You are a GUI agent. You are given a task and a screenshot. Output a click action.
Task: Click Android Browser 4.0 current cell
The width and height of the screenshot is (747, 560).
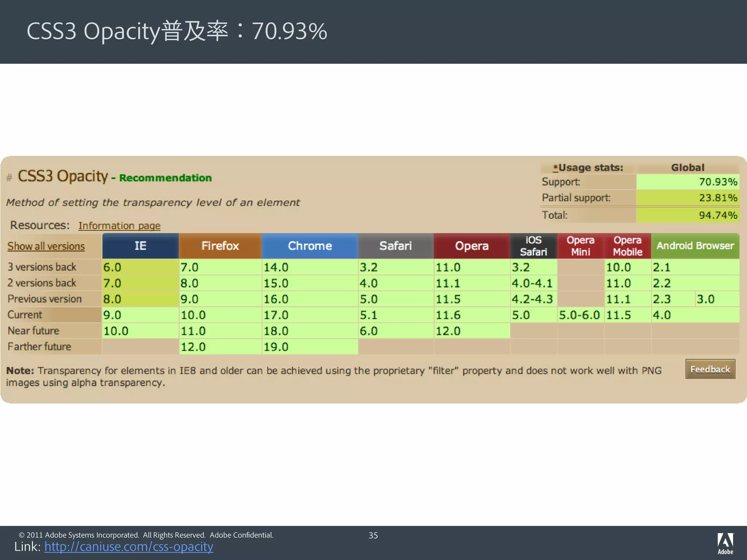coord(695,315)
